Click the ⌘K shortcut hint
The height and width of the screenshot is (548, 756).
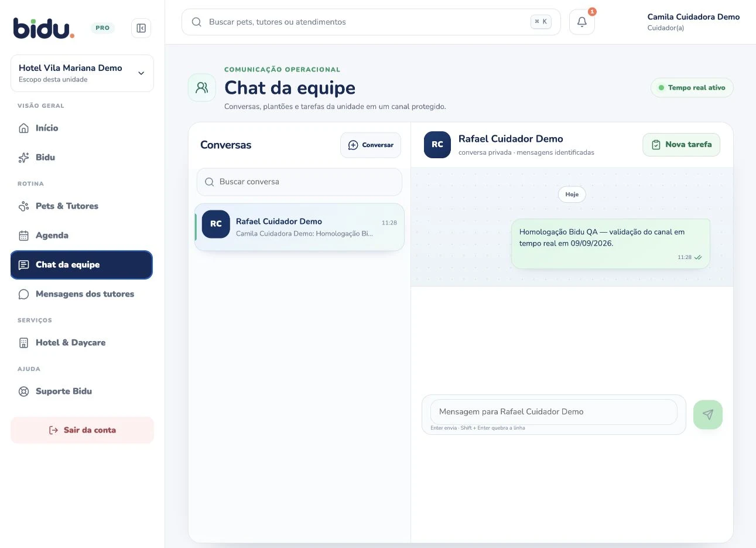(x=541, y=22)
